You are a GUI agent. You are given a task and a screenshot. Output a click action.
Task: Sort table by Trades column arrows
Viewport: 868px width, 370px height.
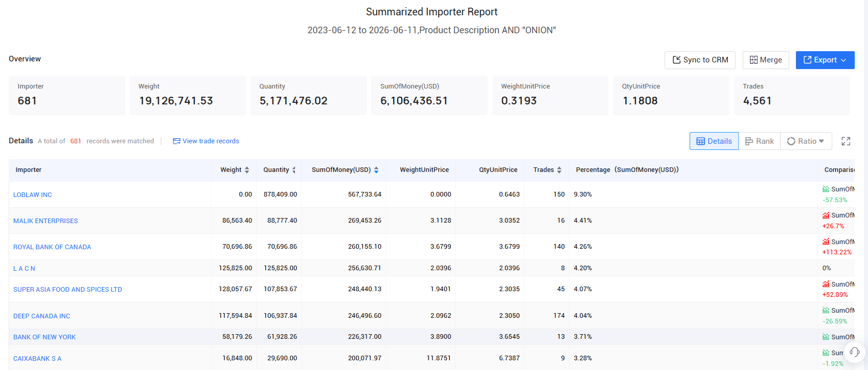[559, 170]
